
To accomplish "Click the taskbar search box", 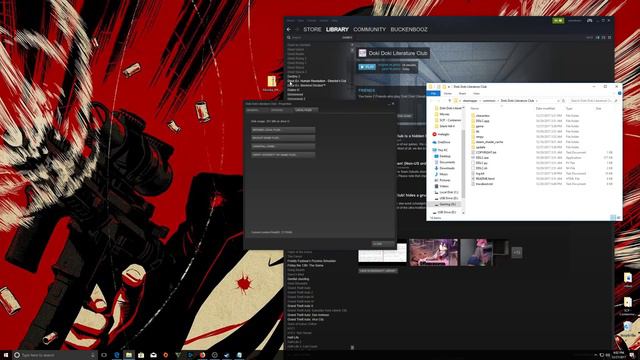I will point(54,355).
